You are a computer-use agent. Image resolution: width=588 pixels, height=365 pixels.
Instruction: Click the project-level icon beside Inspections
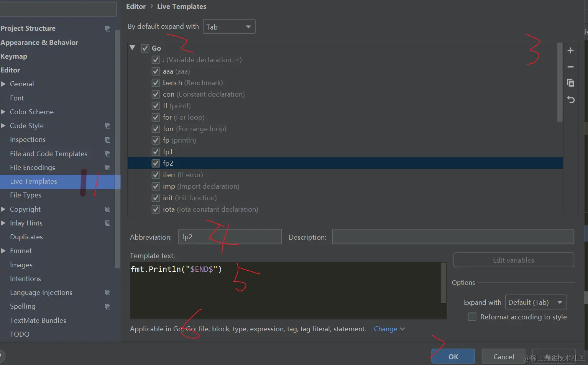pyautogui.click(x=107, y=140)
